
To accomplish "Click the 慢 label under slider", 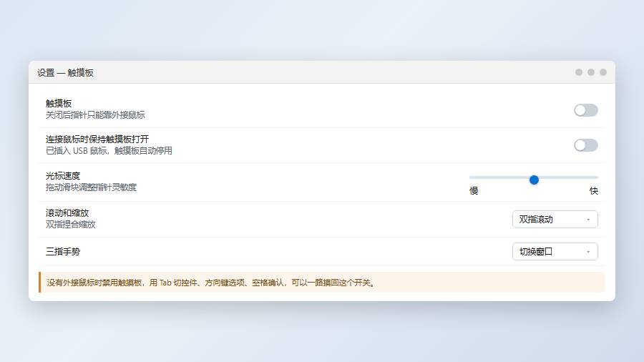I will (x=474, y=191).
